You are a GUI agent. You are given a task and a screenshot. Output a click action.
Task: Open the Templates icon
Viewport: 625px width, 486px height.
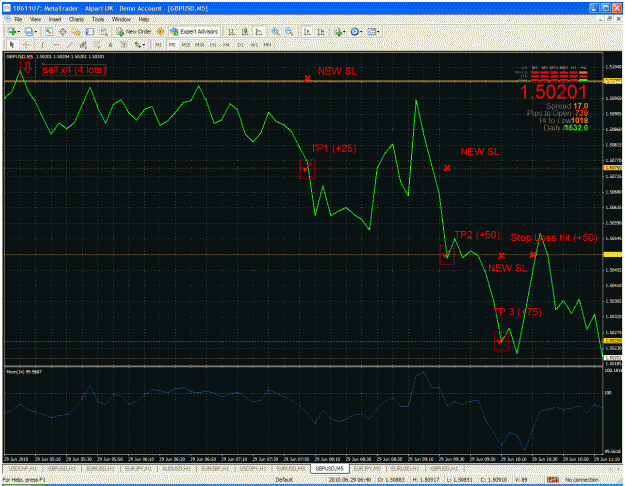pyautogui.click(x=371, y=31)
